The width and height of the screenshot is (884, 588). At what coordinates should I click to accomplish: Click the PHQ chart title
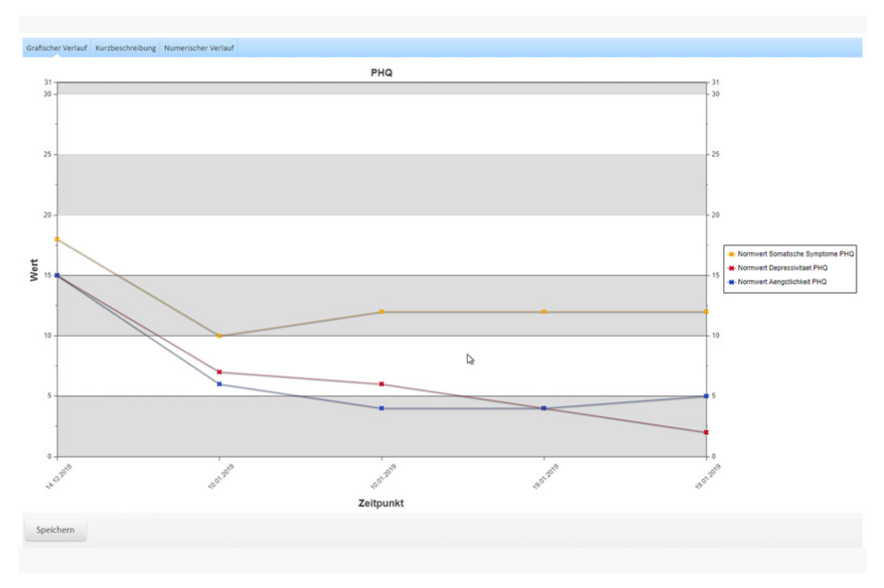381,73
